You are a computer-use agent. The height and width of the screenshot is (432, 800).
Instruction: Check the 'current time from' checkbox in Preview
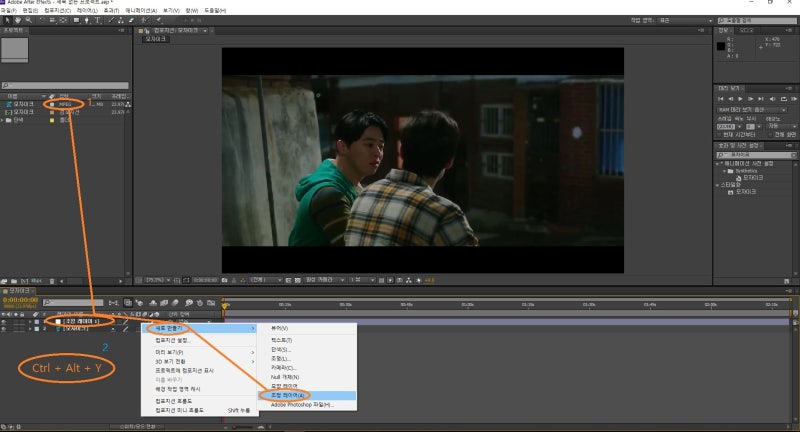719,135
